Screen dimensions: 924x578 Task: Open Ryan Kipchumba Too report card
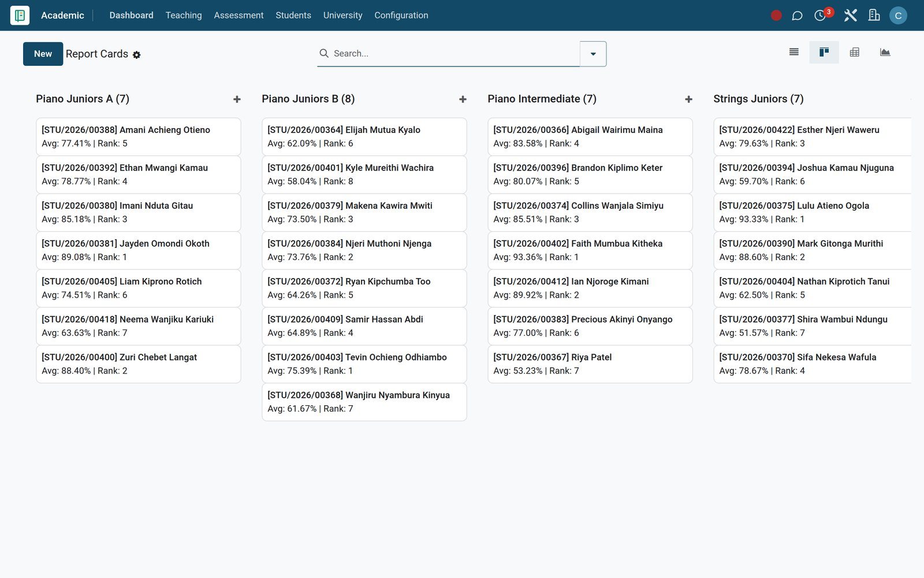pyautogui.click(x=364, y=288)
